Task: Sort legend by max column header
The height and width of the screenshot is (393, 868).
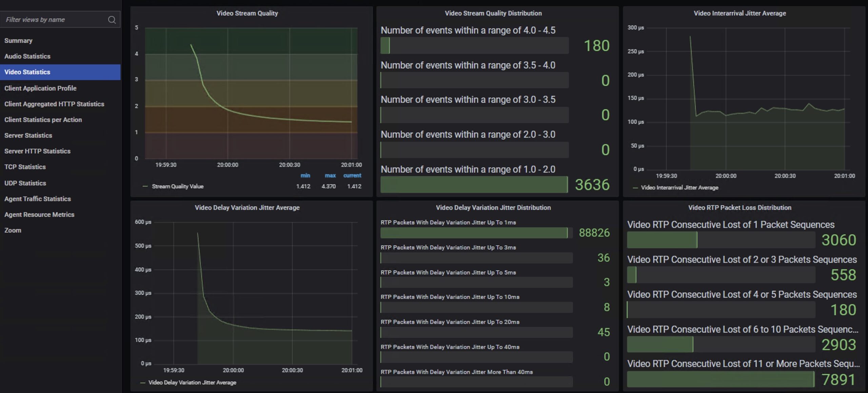Action: 330,175
